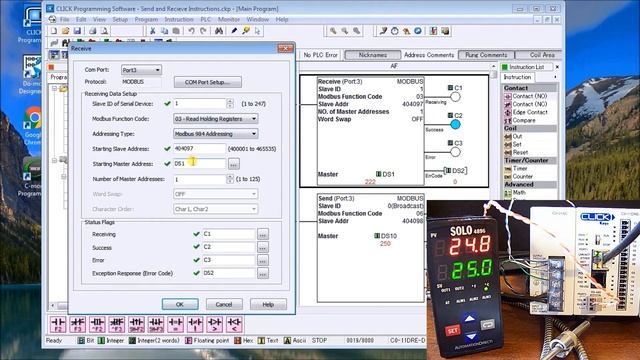The image size is (640, 360).
Task: Click the blue C2 Success coil in ladder
Action: pyautogui.click(x=456, y=124)
